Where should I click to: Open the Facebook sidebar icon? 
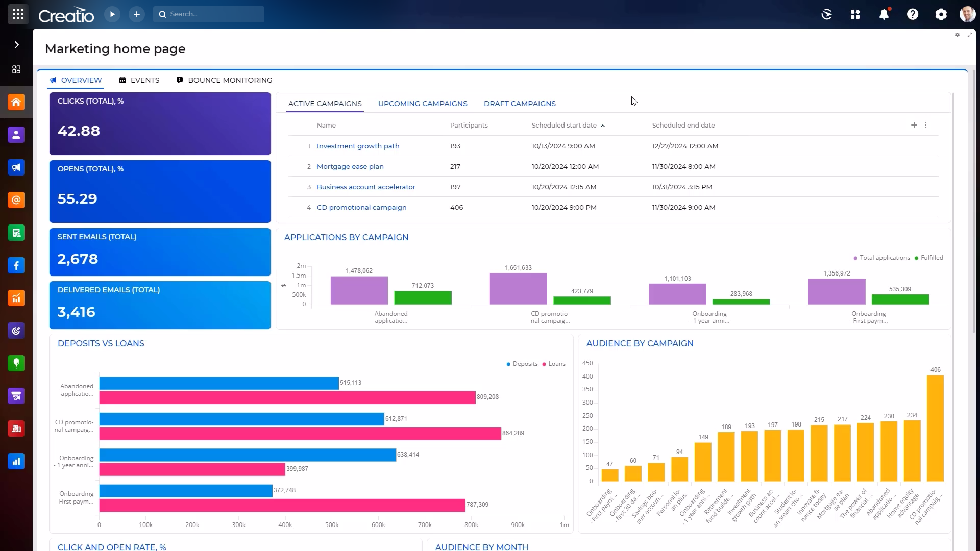[x=16, y=265]
